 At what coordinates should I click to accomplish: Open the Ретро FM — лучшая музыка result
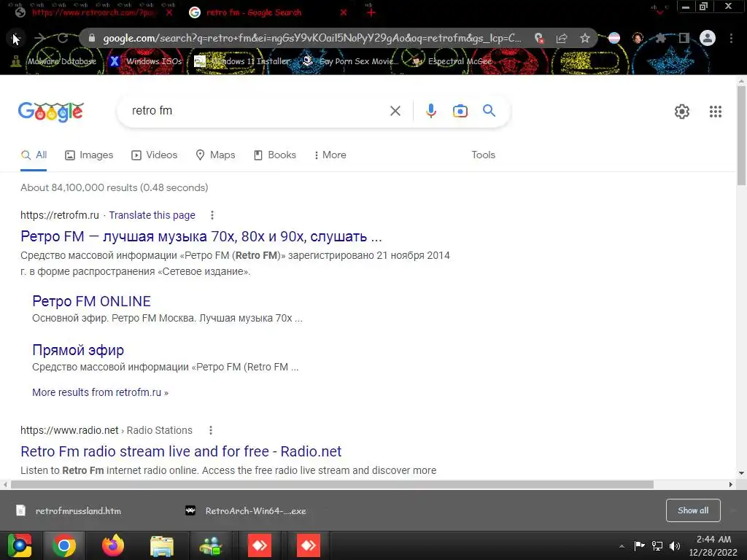tap(201, 236)
